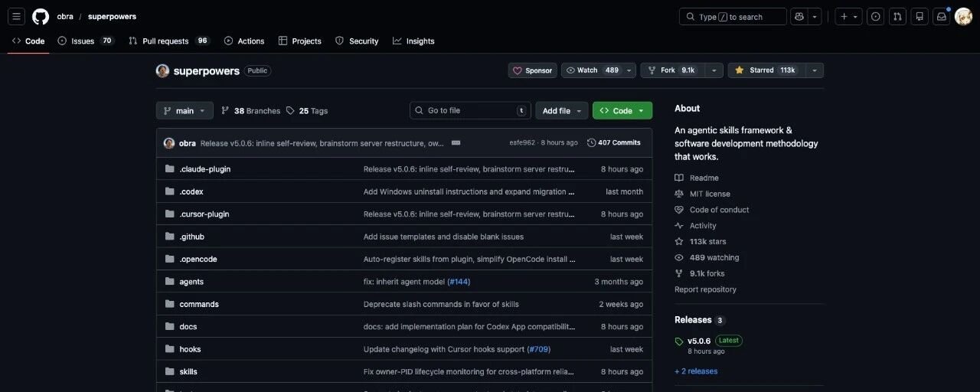Open the .codex folder
The height and width of the screenshot is (392, 980).
tap(191, 191)
